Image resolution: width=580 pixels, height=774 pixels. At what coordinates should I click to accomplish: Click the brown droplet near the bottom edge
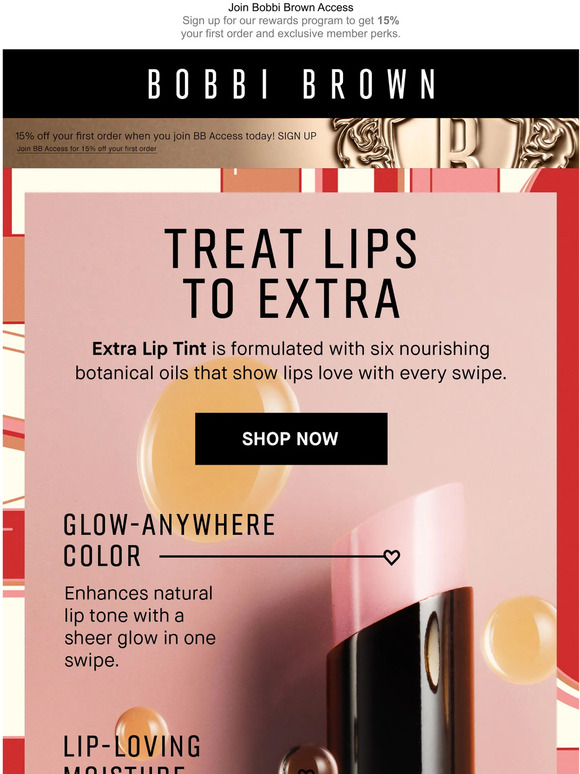[x=308, y=760]
